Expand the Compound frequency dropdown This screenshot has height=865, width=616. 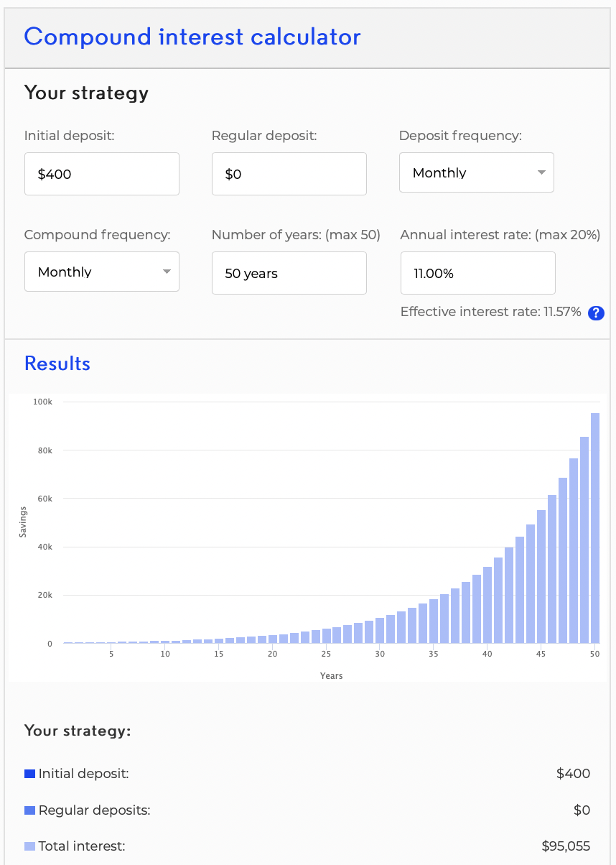101,272
